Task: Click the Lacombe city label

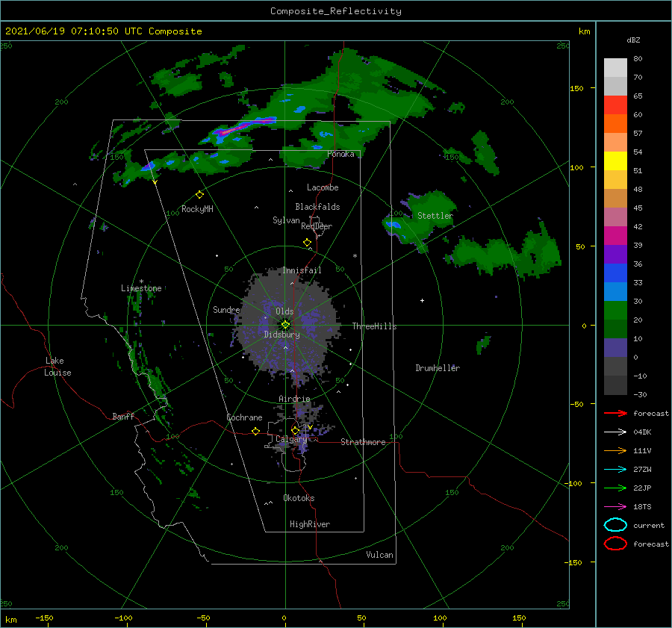Action: pos(323,187)
